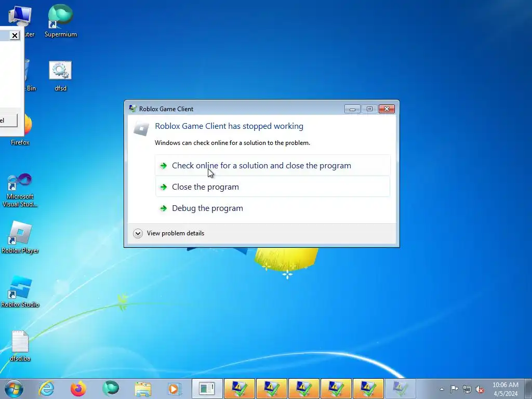
Task: Open Action Center flag icon
Action: click(454, 389)
